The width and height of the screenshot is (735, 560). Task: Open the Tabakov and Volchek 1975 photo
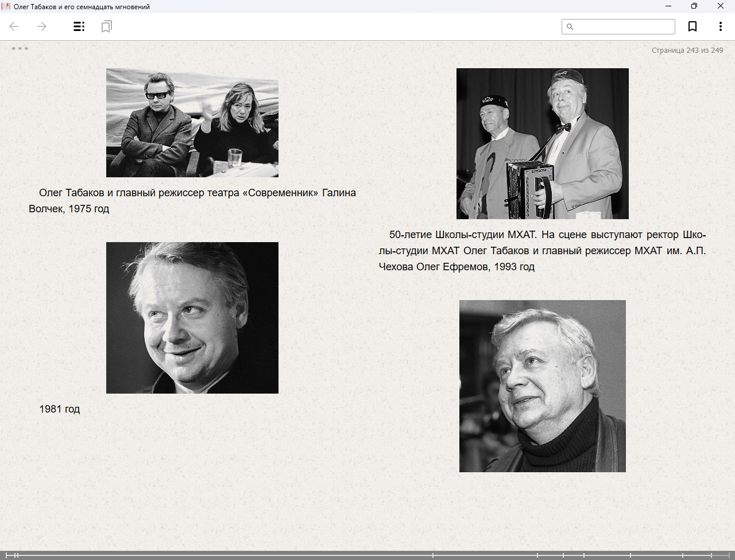point(192,123)
